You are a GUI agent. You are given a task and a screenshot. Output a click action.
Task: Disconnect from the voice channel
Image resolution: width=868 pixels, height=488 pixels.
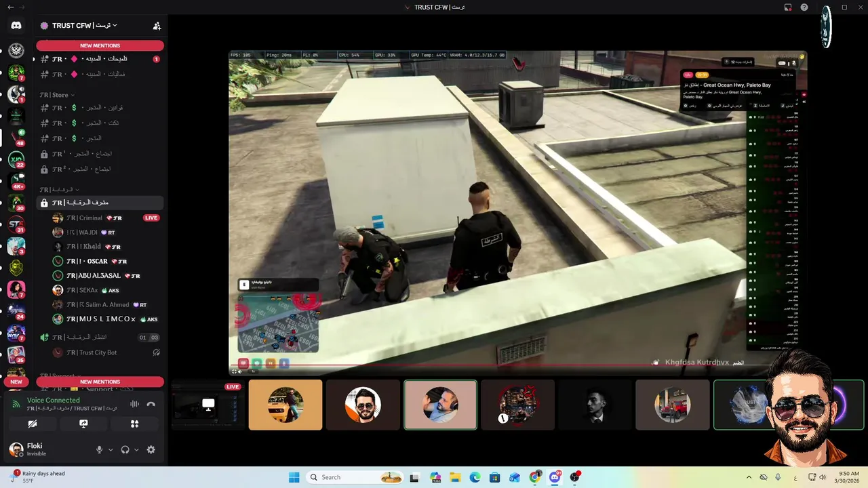click(151, 404)
